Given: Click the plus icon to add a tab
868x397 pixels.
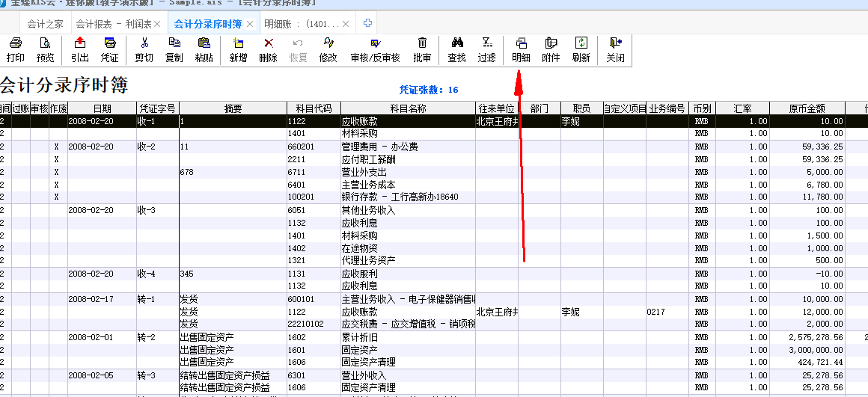Looking at the screenshot, I should pyautogui.click(x=367, y=23).
